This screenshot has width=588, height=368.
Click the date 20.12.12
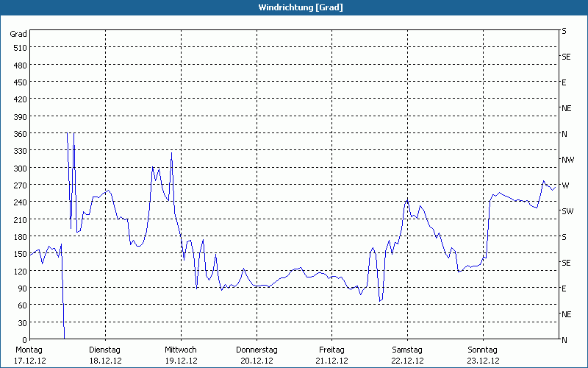tap(257, 361)
